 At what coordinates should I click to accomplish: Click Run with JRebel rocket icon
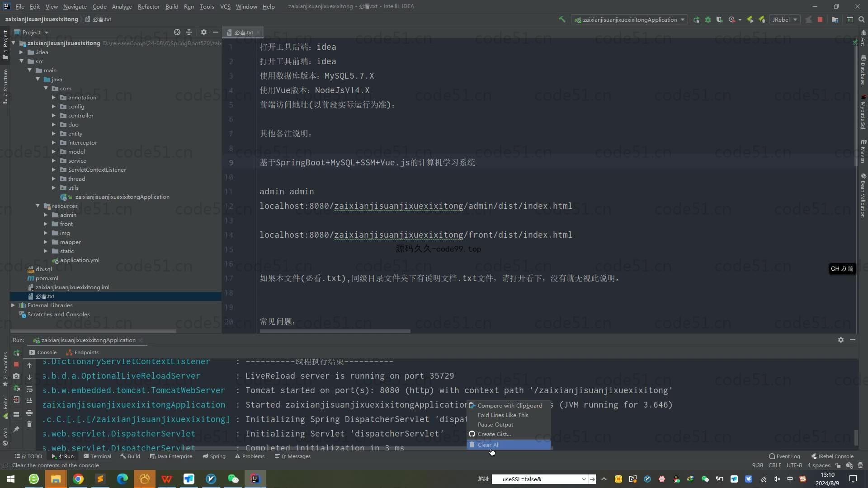click(750, 19)
